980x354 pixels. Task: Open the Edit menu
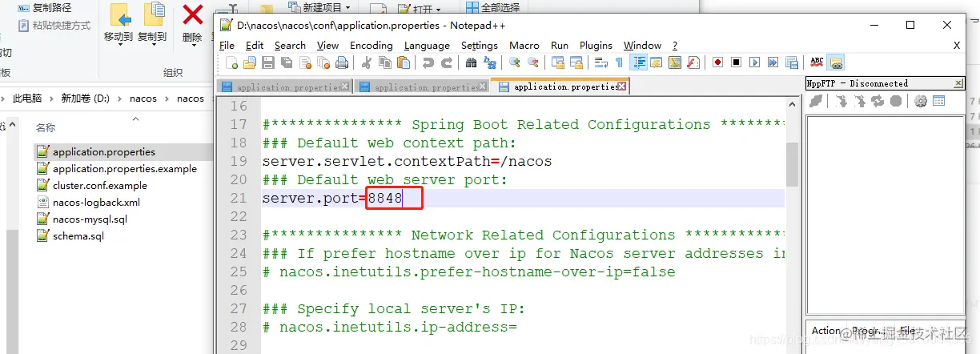(255, 46)
